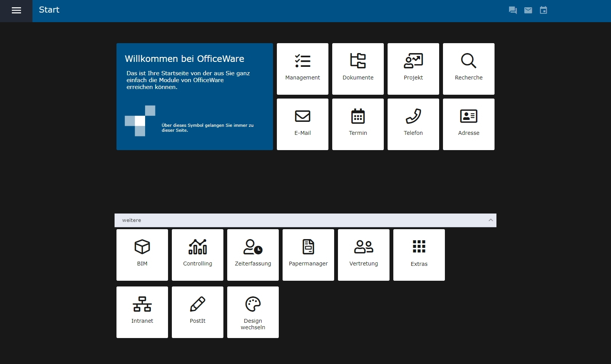Open the Vertretung tile
The height and width of the screenshot is (364, 611).
click(x=364, y=255)
